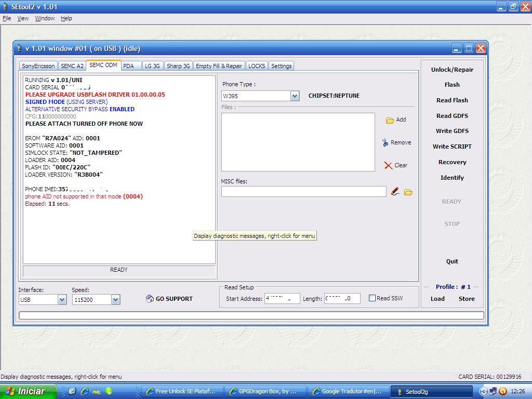
Task: Switch to the LG 3G tab
Action: point(152,66)
